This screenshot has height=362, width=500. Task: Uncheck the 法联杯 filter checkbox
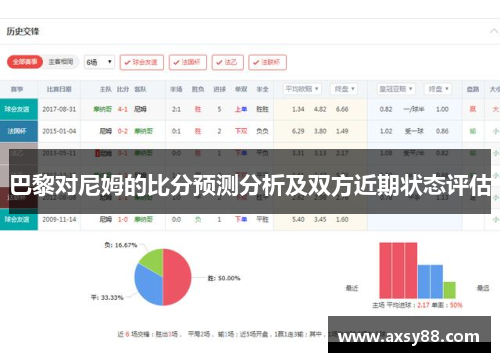pos(267,62)
